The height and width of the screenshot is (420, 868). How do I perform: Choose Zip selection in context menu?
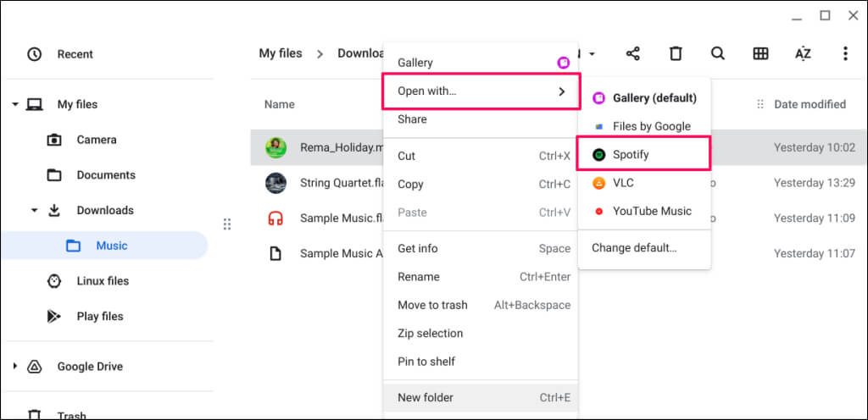click(431, 333)
